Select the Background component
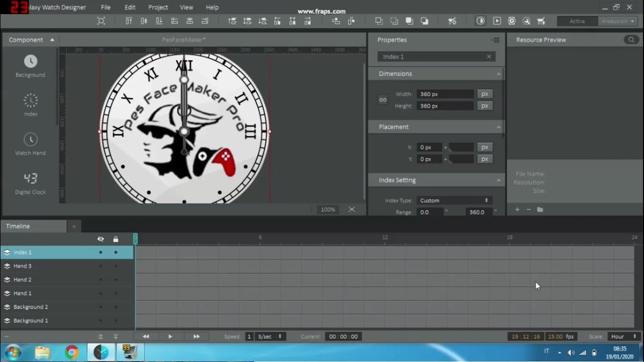The width and height of the screenshot is (644, 362). coord(30,66)
